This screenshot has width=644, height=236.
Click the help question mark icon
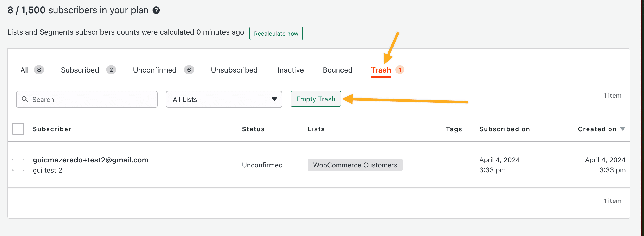click(x=156, y=10)
